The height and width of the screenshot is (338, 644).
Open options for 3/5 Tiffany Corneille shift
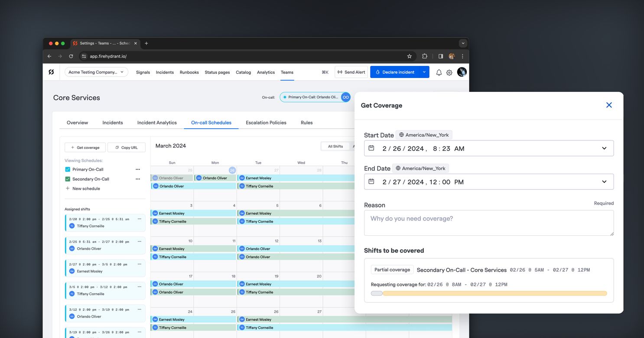point(139,286)
